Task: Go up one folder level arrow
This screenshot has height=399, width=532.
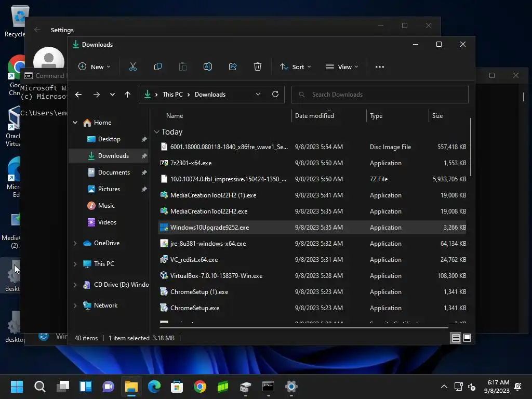Action: tap(128, 95)
